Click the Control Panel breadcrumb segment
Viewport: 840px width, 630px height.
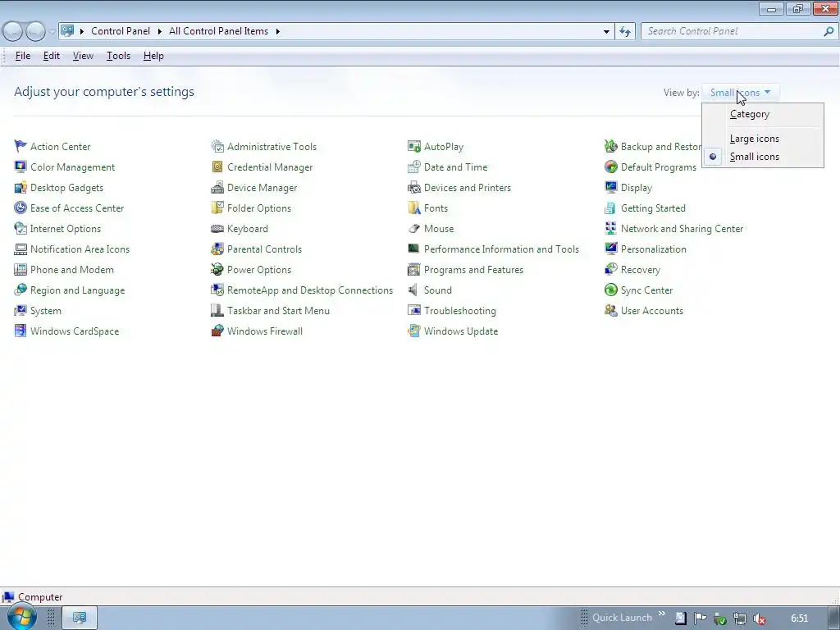click(121, 31)
